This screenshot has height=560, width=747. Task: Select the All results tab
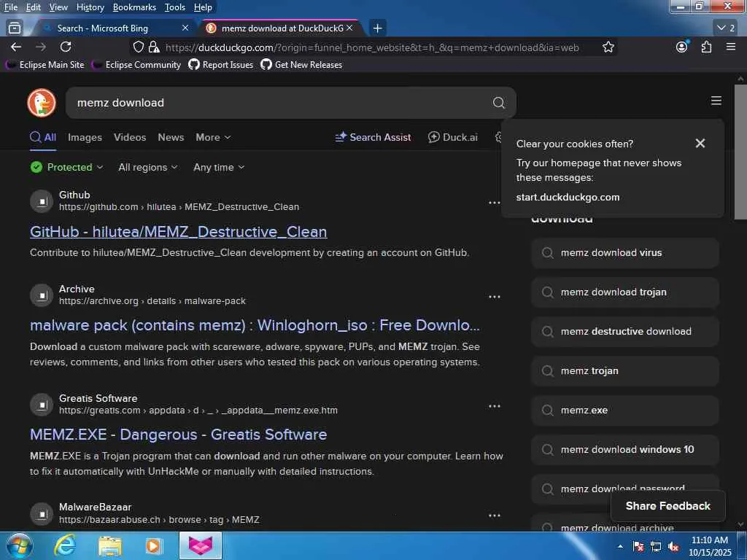(43, 137)
